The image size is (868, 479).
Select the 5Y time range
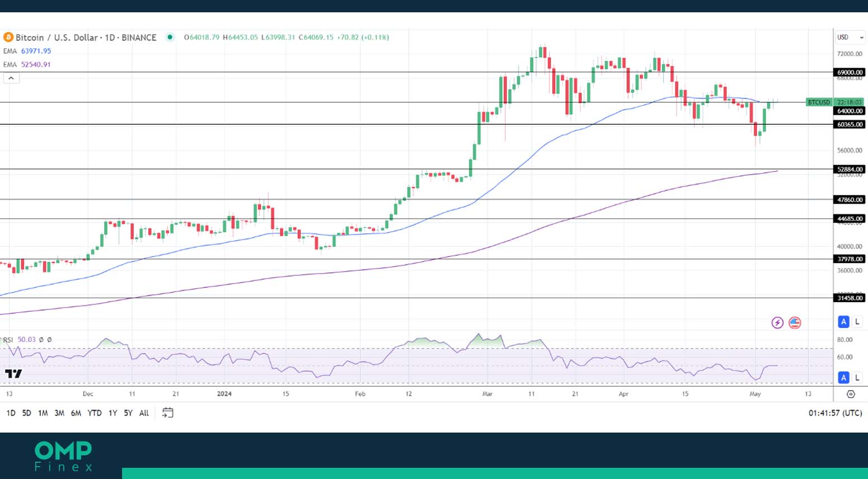[128, 413]
